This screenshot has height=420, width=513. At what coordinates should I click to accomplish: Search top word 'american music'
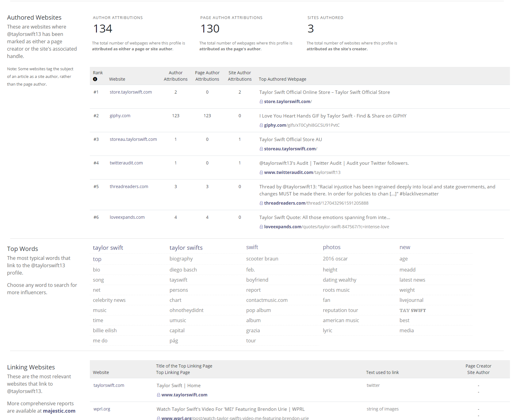click(x=341, y=320)
